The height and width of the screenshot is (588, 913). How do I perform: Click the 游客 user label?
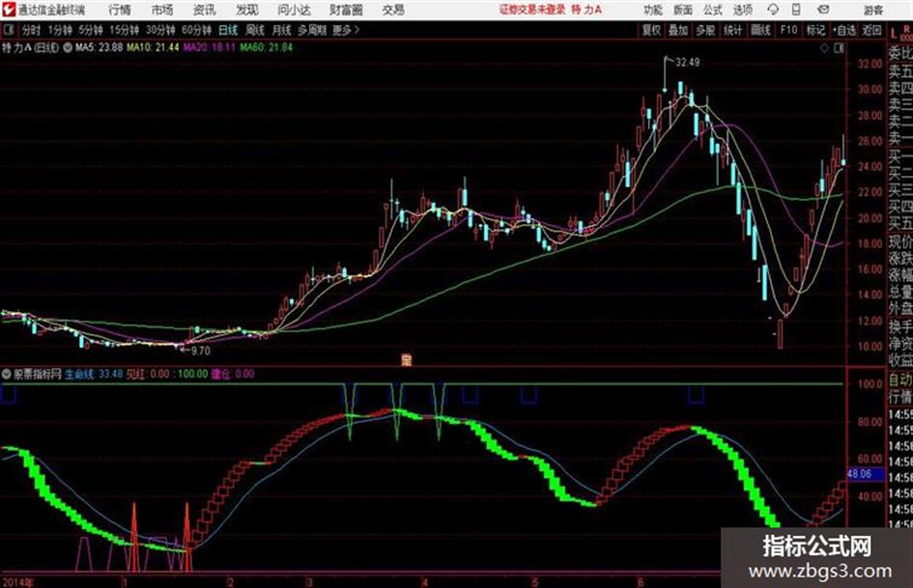tap(872, 10)
